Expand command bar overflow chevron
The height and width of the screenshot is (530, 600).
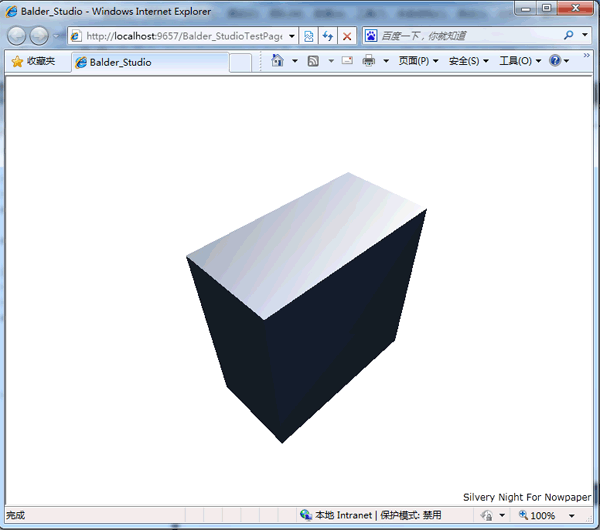pyautogui.click(x=586, y=56)
